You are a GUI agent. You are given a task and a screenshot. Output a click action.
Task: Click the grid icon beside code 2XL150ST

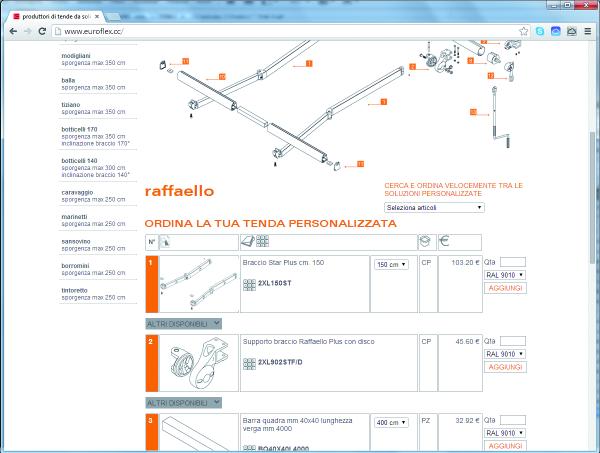(249, 285)
